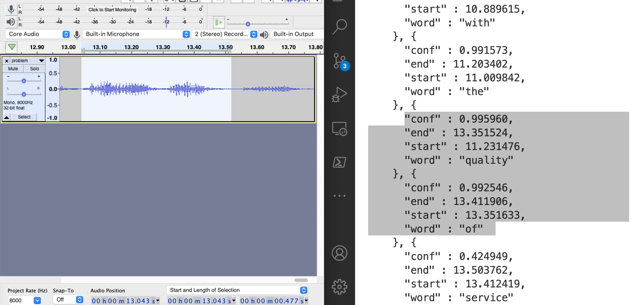Enable meter monitoring via Click to Start Monitoring
This screenshot has width=644, height=305.
(112, 10)
